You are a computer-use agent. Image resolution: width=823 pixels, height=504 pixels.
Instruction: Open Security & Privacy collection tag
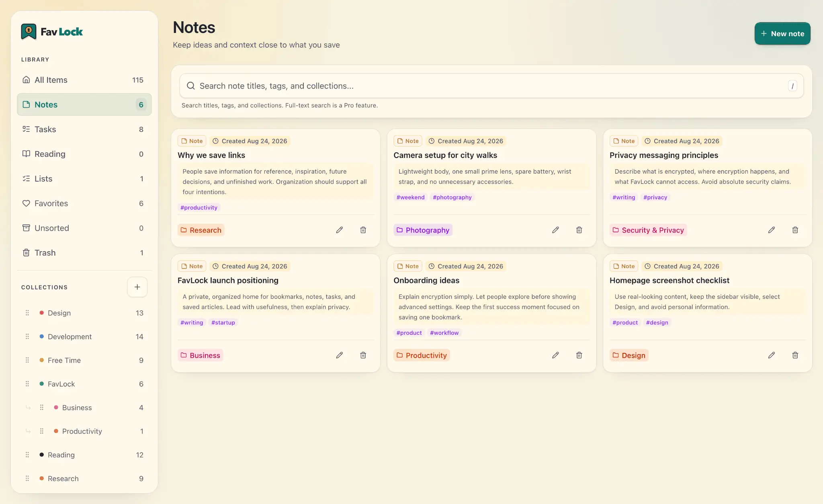pyautogui.click(x=648, y=230)
